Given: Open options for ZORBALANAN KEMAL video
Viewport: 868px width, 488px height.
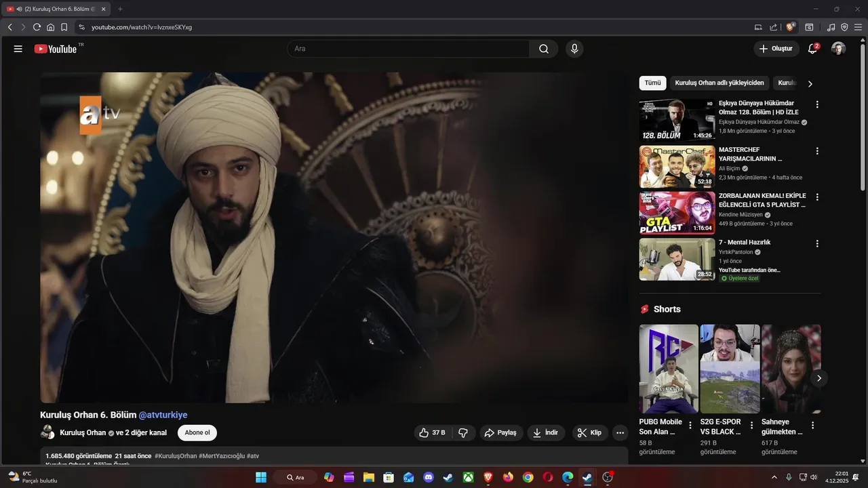Looking at the screenshot, I should click(x=817, y=197).
